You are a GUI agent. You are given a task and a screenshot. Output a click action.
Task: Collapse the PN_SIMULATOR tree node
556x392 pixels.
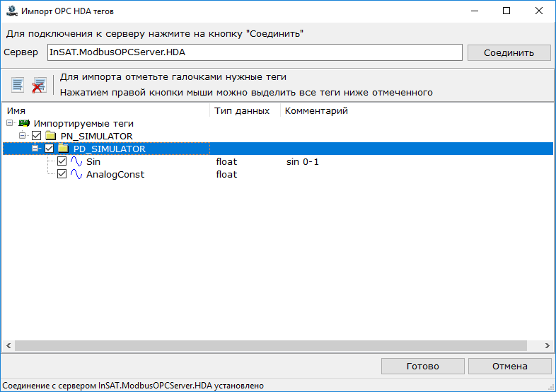coord(23,136)
